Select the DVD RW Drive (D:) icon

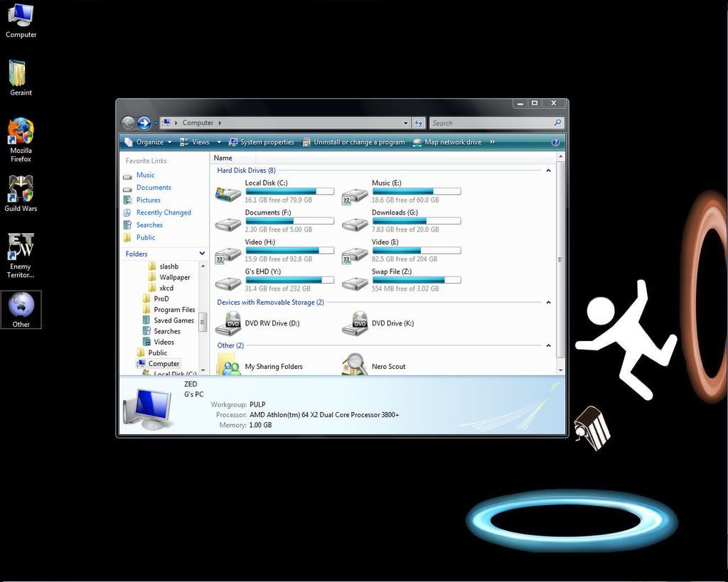tap(228, 323)
